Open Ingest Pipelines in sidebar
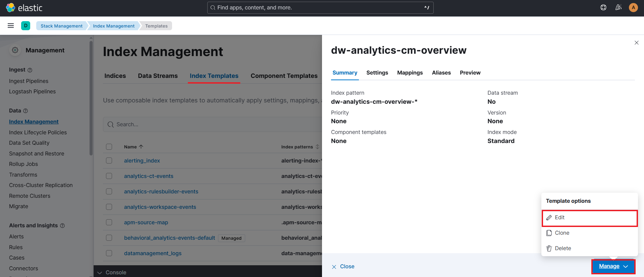 click(x=29, y=81)
